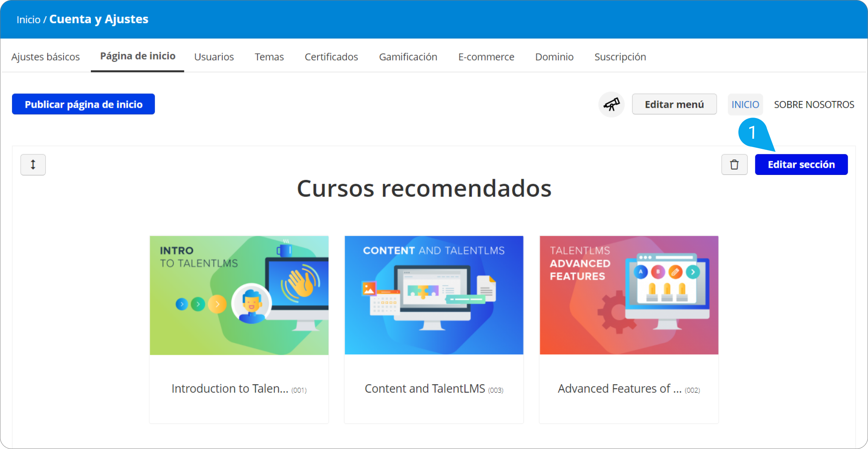Go to Inicio breadcrumb link
The width and height of the screenshot is (868, 449).
[28, 20]
